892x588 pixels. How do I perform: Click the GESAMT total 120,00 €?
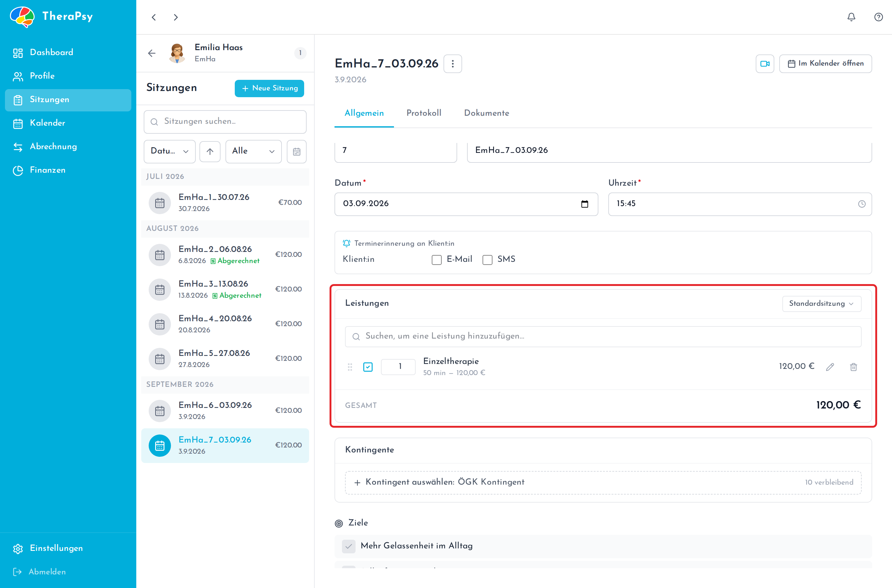coord(838,405)
